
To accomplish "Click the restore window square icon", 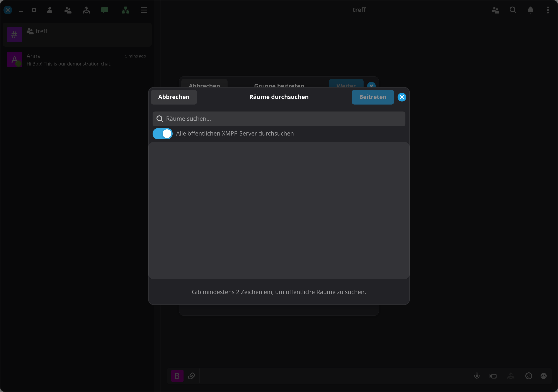I will 34,10.
